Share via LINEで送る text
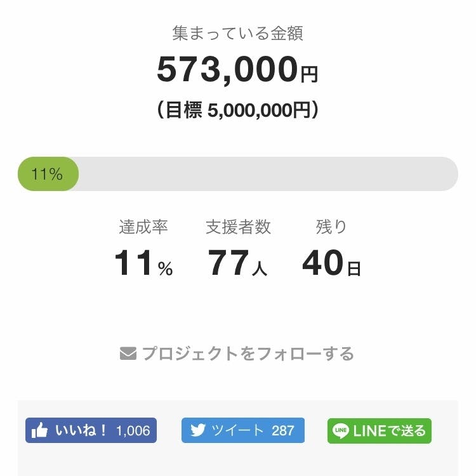 [389, 431]
